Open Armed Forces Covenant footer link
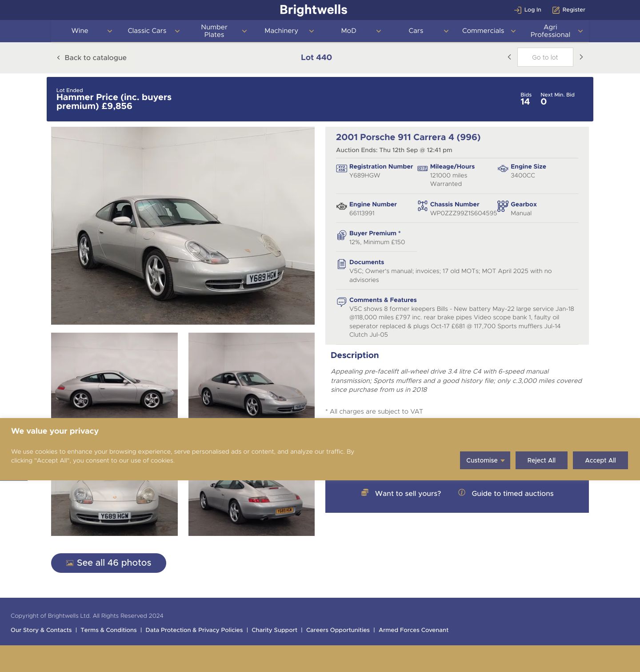 click(413, 630)
